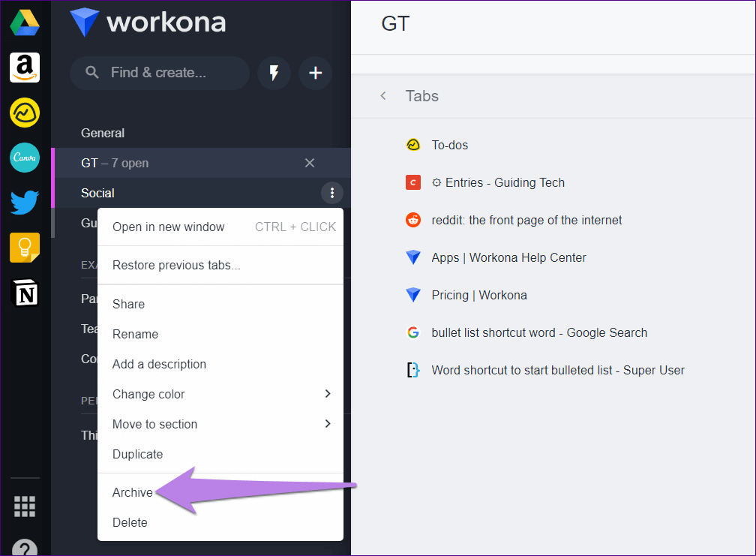This screenshot has width=756, height=556.
Task: Select Open in new window
Action: (x=220, y=227)
